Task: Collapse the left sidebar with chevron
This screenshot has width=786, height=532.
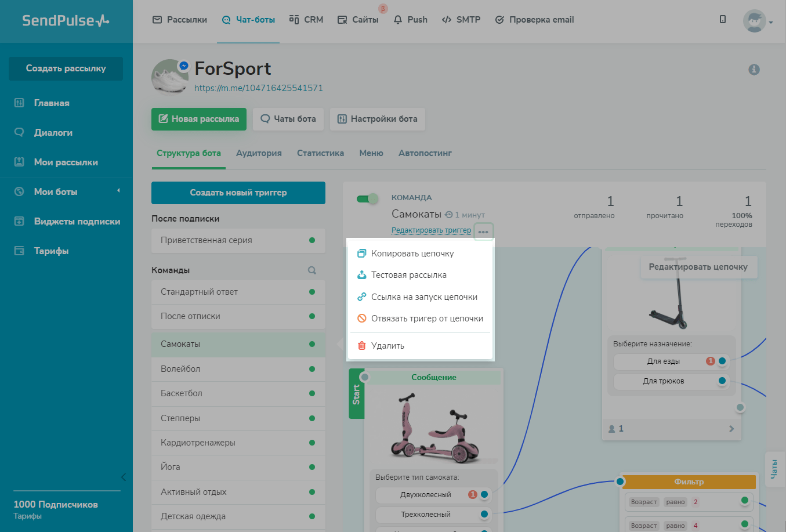Action: 123,477
